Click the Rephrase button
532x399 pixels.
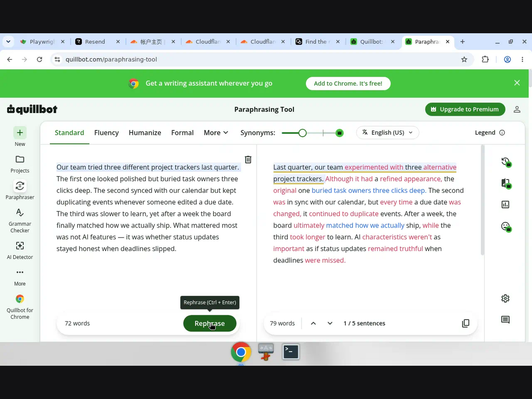210,323
